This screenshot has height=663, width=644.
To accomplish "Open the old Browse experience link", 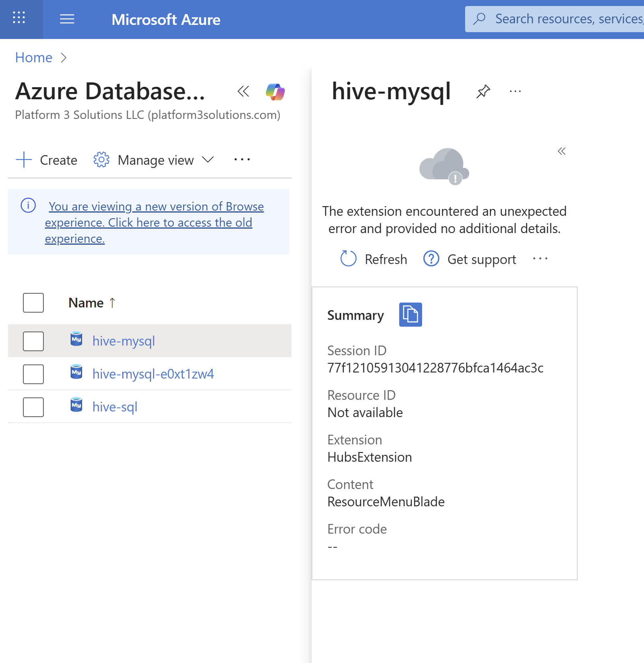I will tap(154, 222).
